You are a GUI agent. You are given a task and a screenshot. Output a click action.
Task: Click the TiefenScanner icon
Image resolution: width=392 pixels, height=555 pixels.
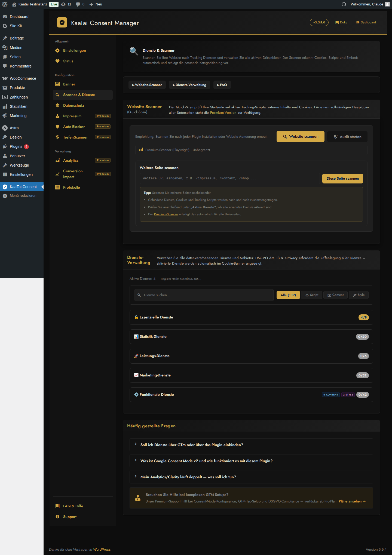point(57,137)
